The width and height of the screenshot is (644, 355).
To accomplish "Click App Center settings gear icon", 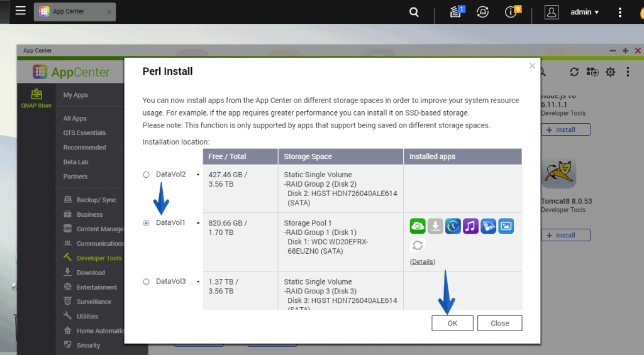I will click(x=610, y=72).
